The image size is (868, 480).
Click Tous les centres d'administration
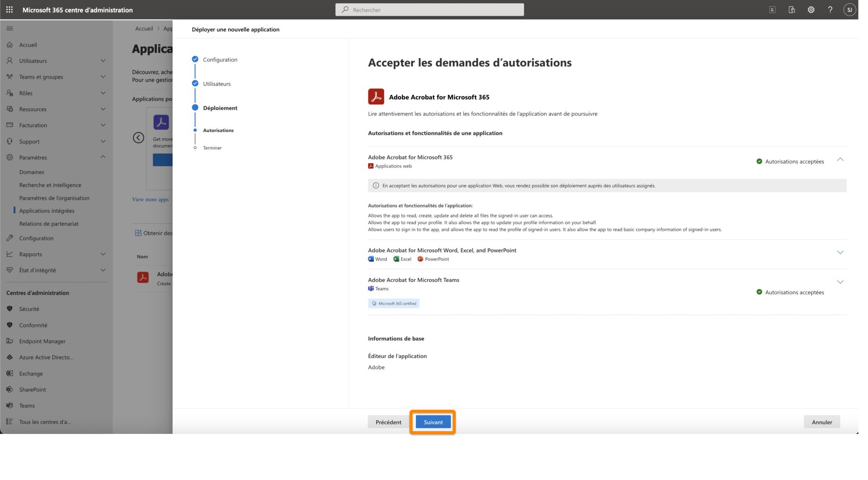[45, 422]
